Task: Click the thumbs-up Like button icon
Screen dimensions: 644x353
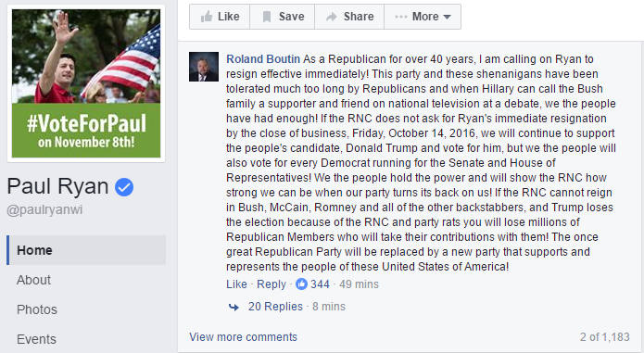Action: click(x=207, y=17)
